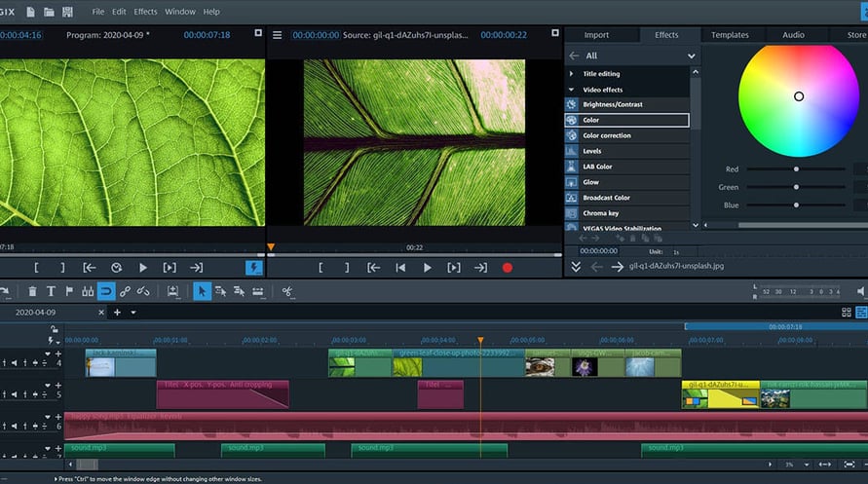Set range in-point bracket in program monitor
This screenshot has width=868, height=484.
[x=36, y=268]
